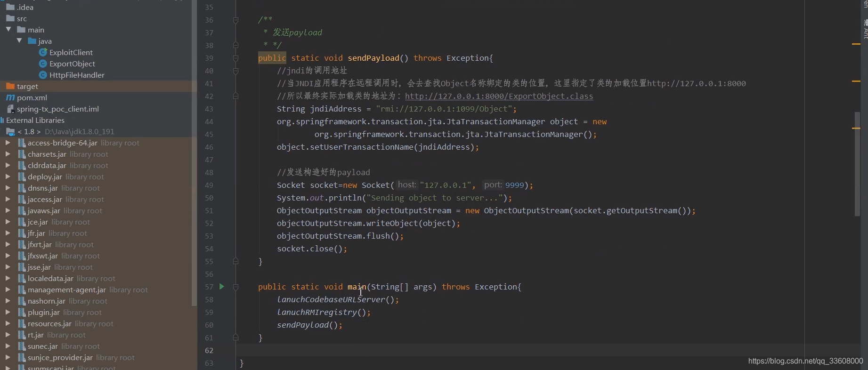The width and height of the screenshot is (868, 370).
Task: Collapse the java source folder
Action: pos(19,40)
